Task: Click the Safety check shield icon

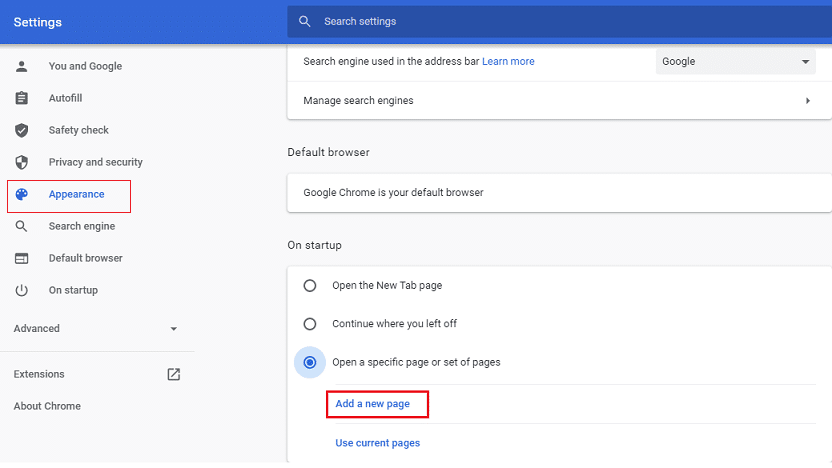Action: coord(21,130)
